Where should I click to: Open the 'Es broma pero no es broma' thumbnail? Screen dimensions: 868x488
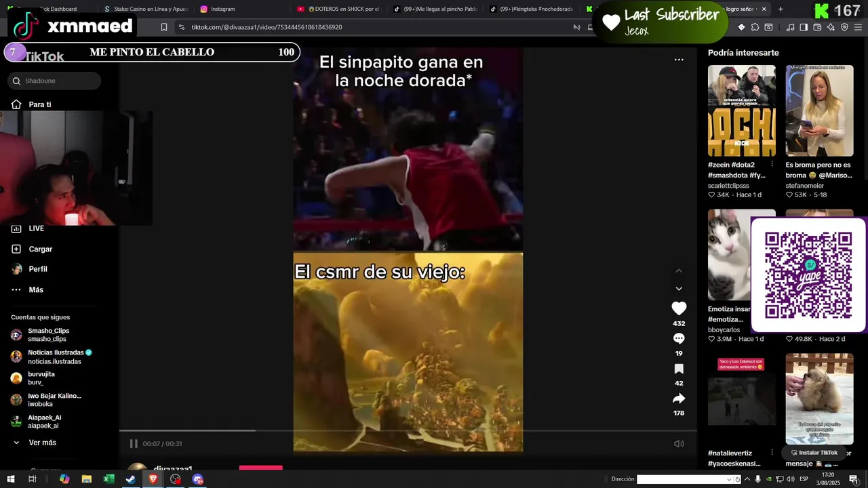pyautogui.click(x=820, y=110)
